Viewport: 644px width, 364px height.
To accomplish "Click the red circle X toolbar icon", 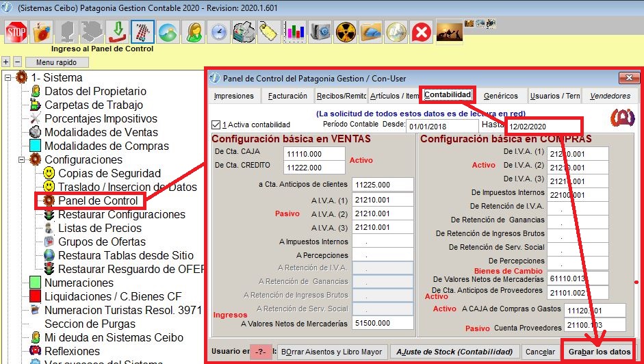I will pyautogui.click(x=422, y=32).
